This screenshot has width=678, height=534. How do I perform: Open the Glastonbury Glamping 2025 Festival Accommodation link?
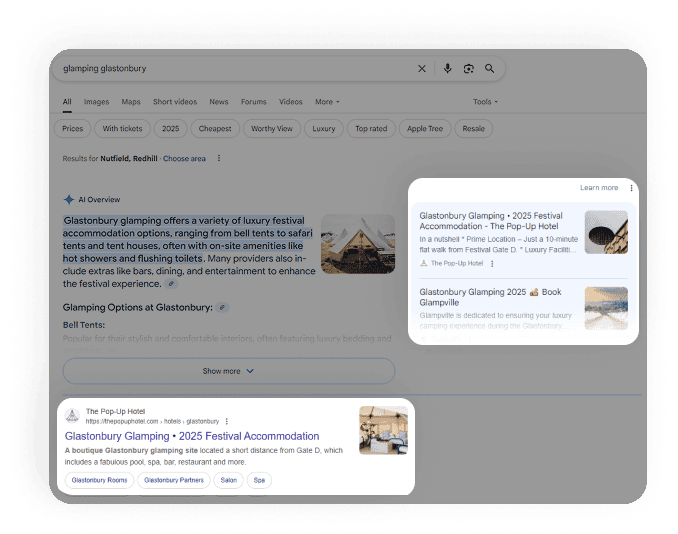192,436
